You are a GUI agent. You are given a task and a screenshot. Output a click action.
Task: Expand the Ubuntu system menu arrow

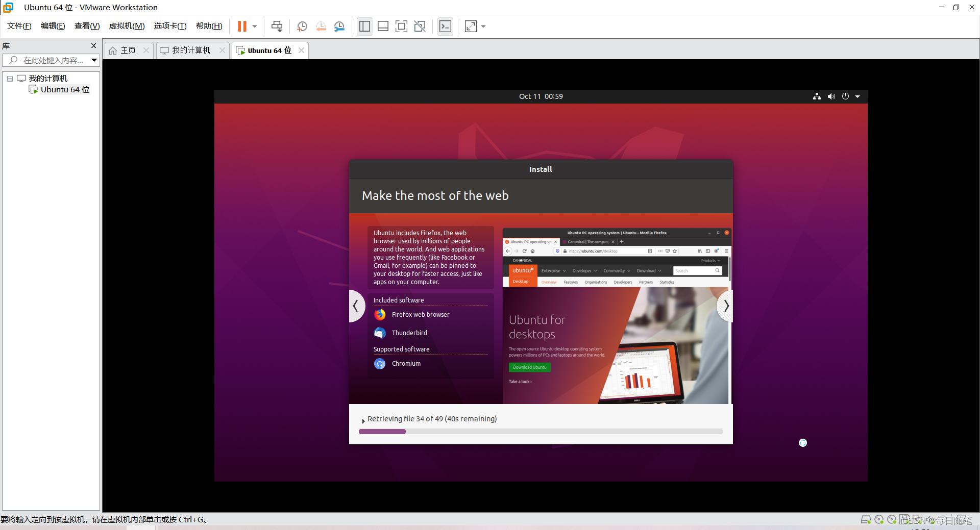(x=857, y=96)
